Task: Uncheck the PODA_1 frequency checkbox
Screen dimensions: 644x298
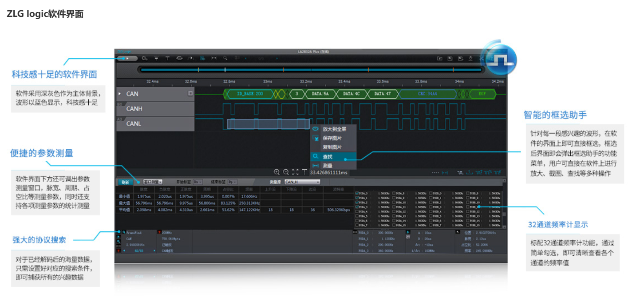Action: pos(357,198)
